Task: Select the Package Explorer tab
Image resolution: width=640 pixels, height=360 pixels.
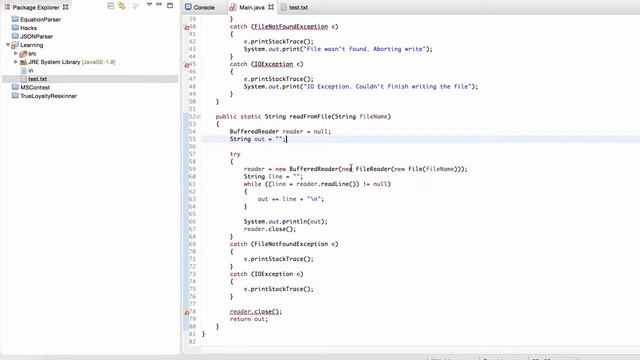Action: coord(36,7)
